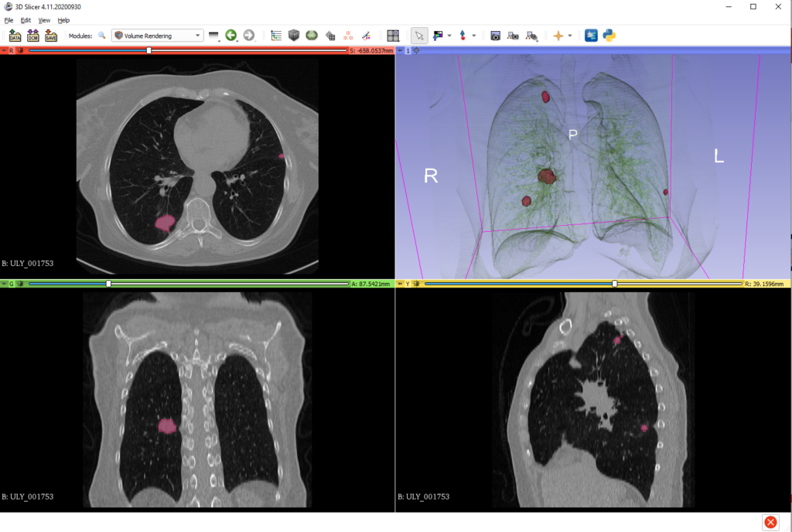Open the View menu

pyautogui.click(x=44, y=20)
